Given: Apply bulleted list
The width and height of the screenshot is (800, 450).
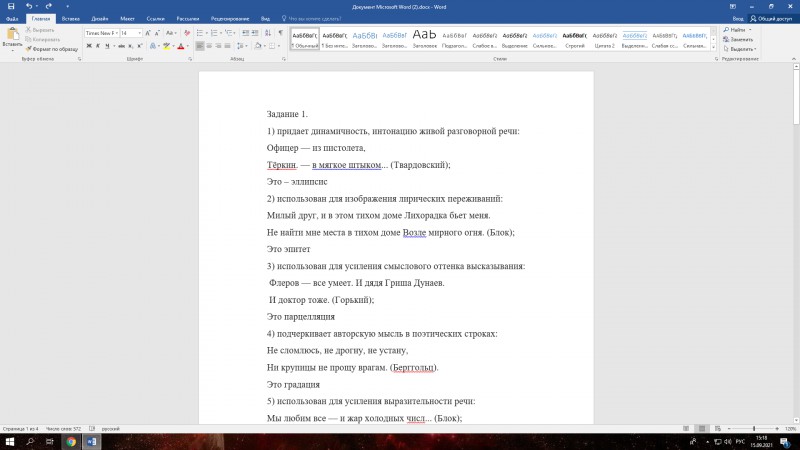Looking at the screenshot, I should (x=200, y=33).
